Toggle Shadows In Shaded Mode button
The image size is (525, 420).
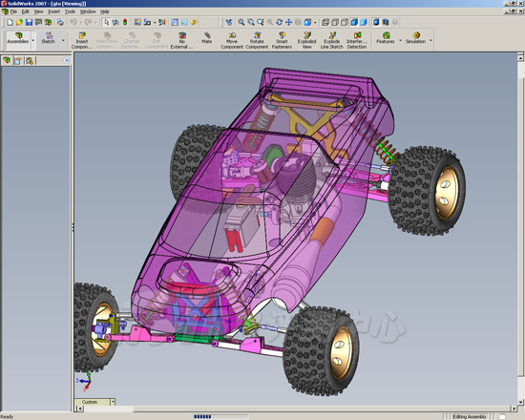pyautogui.click(x=376, y=23)
